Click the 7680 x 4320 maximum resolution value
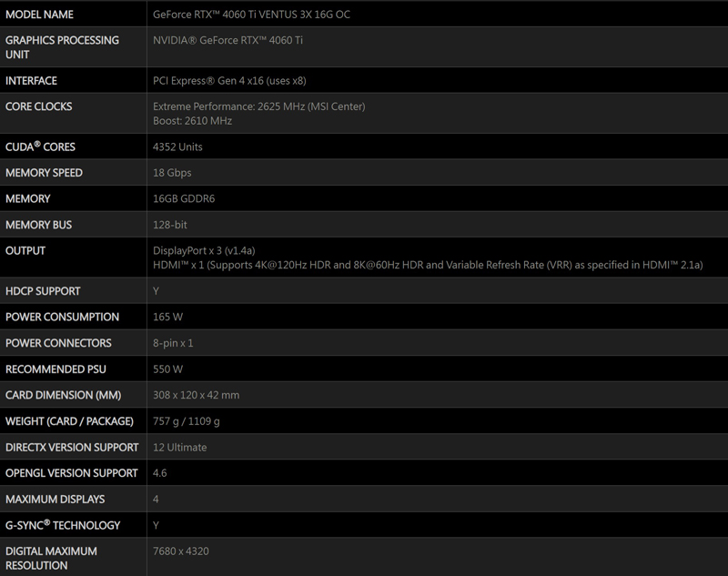The image size is (728, 576). (x=181, y=551)
